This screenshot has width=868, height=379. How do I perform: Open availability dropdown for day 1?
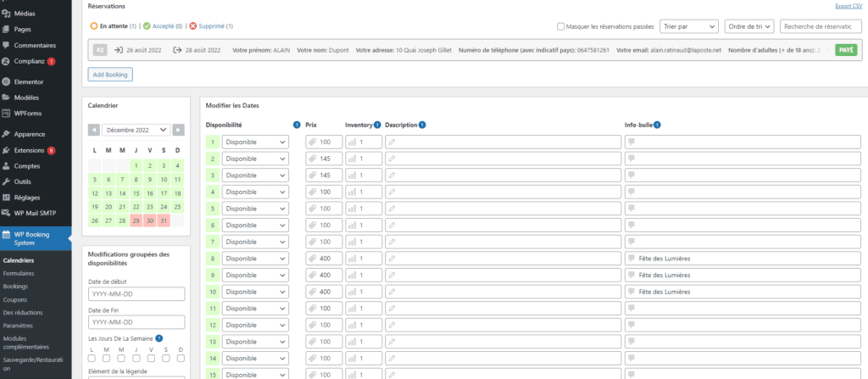[x=255, y=142]
